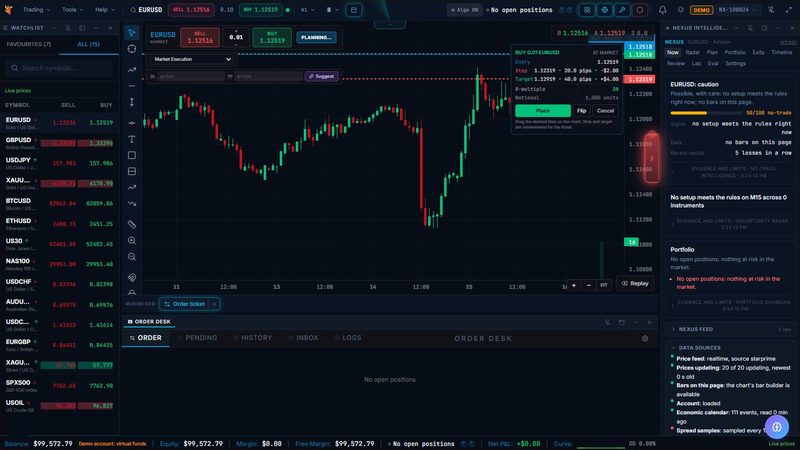This screenshot has height=450, width=800.
Task: Click the chart ticket BUY 1.12519 button
Action: click(272, 37)
